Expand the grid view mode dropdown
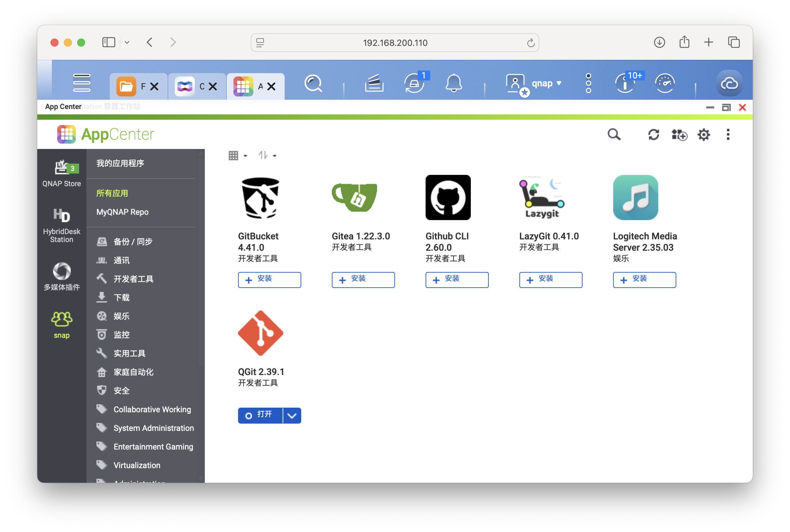This screenshot has width=790, height=532. tap(238, 156)
